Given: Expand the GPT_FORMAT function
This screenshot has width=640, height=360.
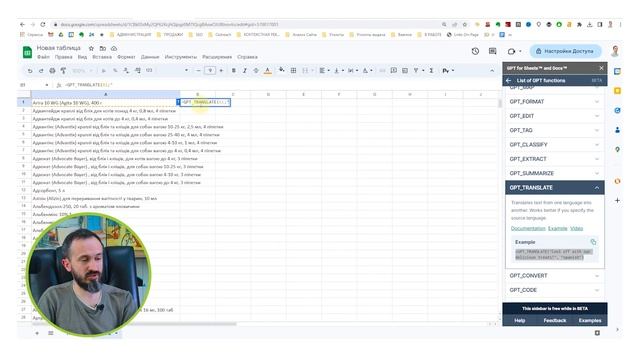Looking at the screenshot, I should pos(555,102).
